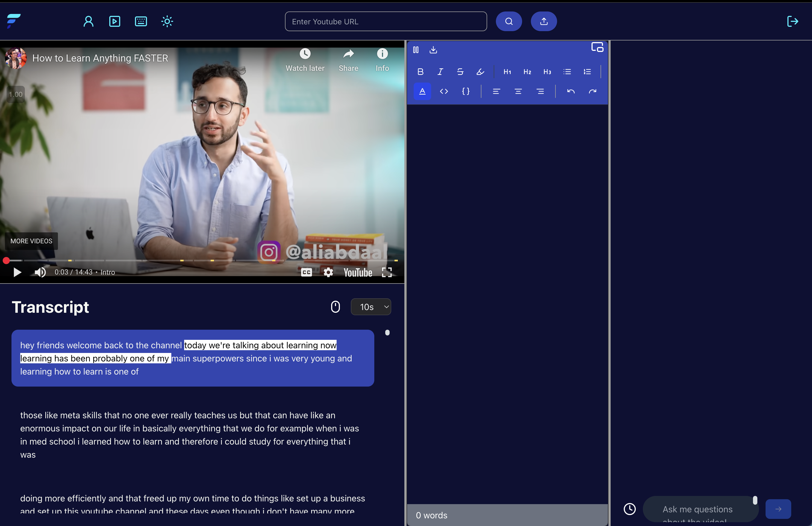This screenshot has height=526, width=812.
Task: Click the MORE VIDEOS button
Action: (31, 241)
